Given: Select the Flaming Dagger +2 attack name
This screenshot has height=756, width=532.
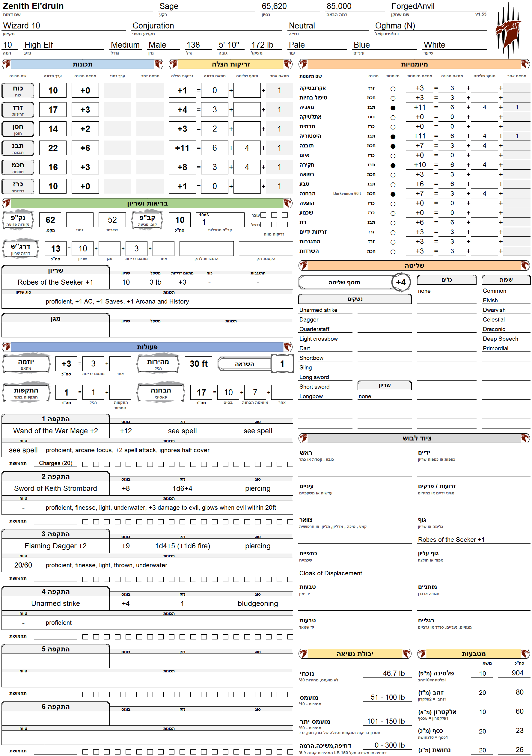Looking at the screenshot, I should 55,546.
